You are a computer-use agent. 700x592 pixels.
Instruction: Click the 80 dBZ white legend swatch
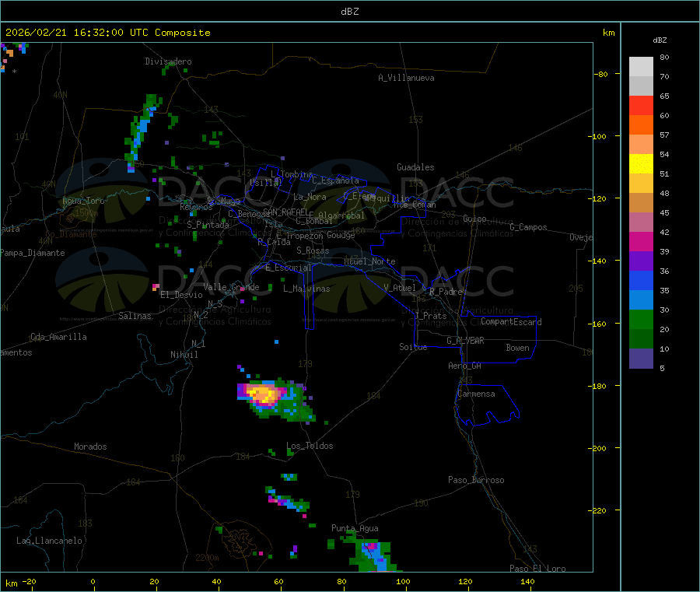point(641,67)
